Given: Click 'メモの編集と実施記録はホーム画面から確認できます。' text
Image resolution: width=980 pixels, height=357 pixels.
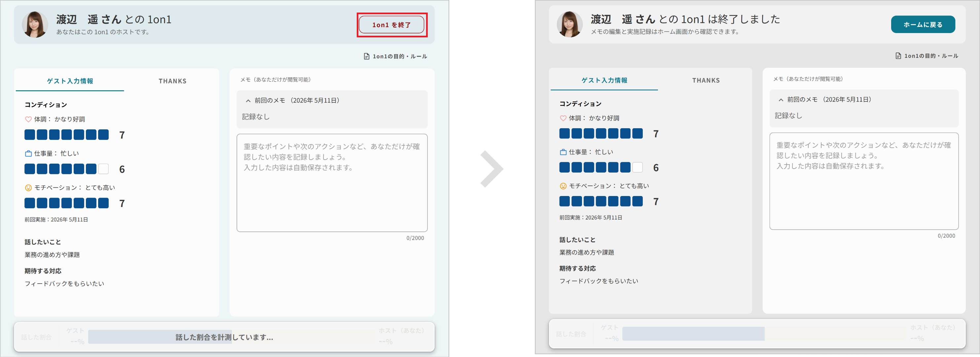Looking at the screenshot, I should pyautogui.click(x=665, y=32).
